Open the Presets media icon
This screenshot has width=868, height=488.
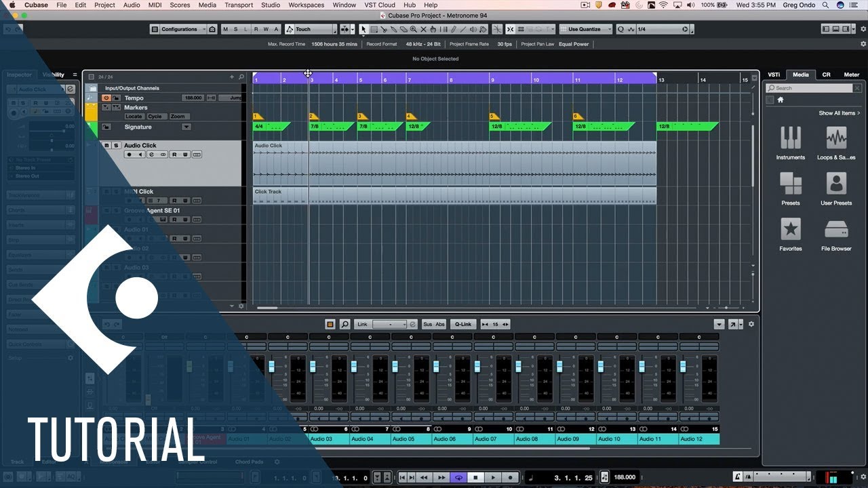coord(791,183)
